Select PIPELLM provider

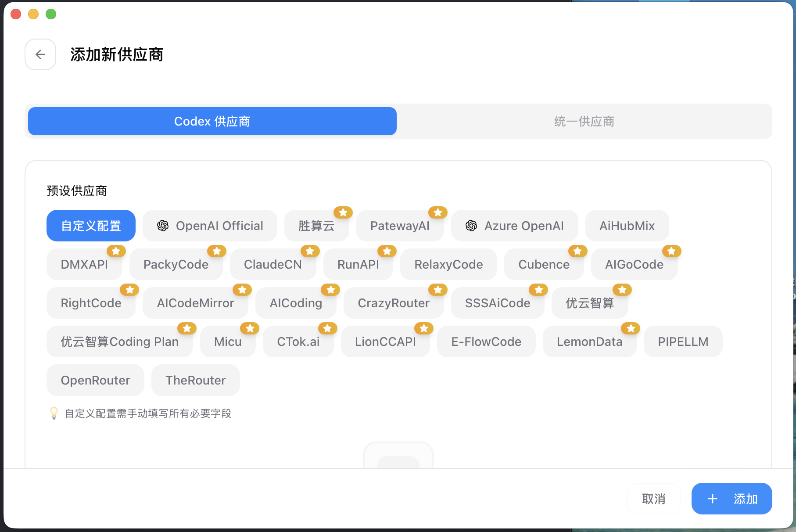coord(683,341)
